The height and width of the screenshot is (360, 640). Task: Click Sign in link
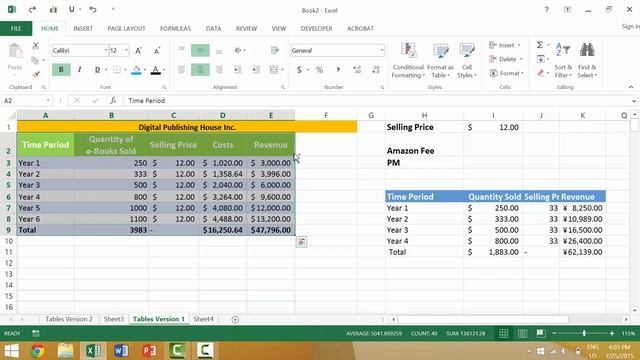pos(631,26)
